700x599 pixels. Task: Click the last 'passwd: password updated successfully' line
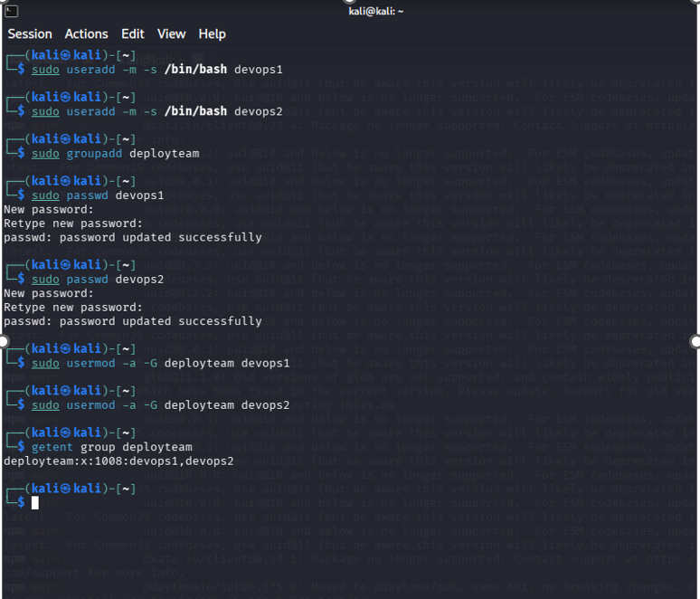coord(133,321)
